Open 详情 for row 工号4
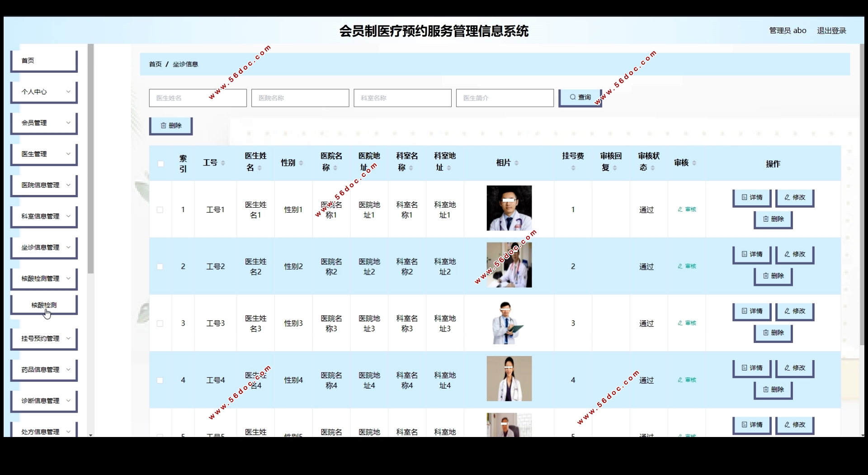868x475 pixels. pyautogui.click(x=752, y=368)
